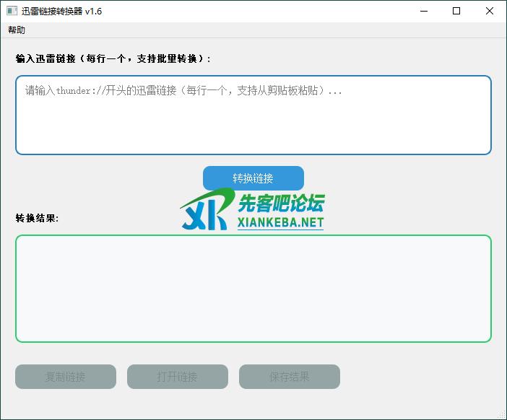Viewport: 507px width, 420px height.
Task: Click the XK logo watermark
Action: [x=206, y=211]
